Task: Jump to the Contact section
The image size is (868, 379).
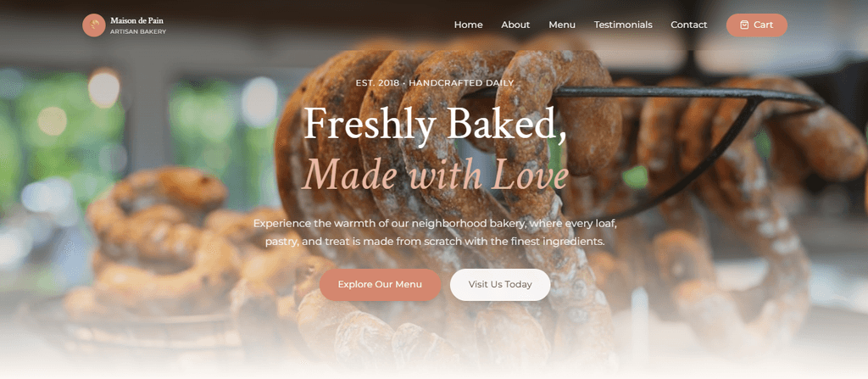Action: [688, 25]
